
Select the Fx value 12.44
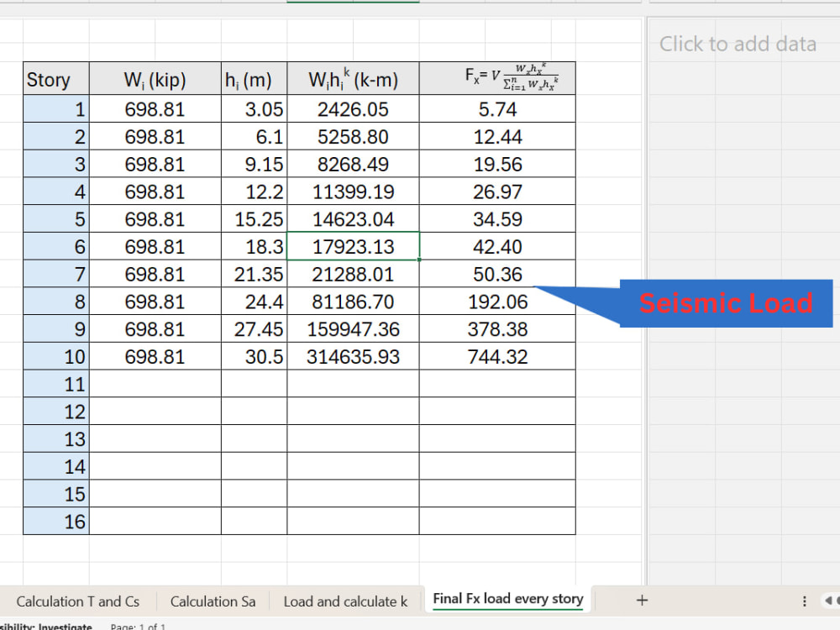[x=497, y=137]
